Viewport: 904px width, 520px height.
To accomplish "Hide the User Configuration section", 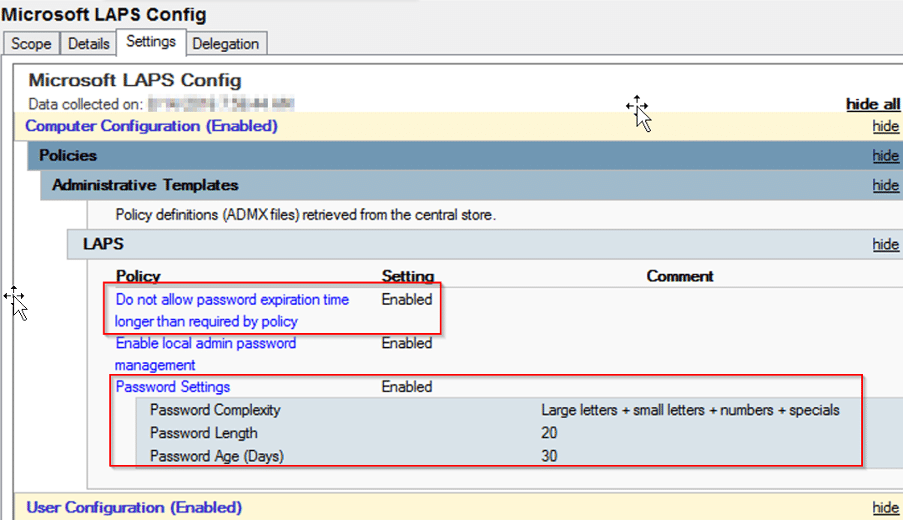I will 885,508.
